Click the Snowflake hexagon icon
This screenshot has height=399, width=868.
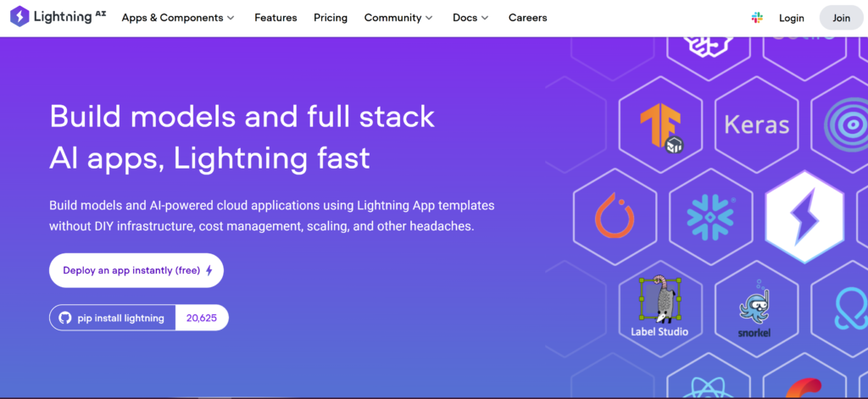tap(710, 217)
